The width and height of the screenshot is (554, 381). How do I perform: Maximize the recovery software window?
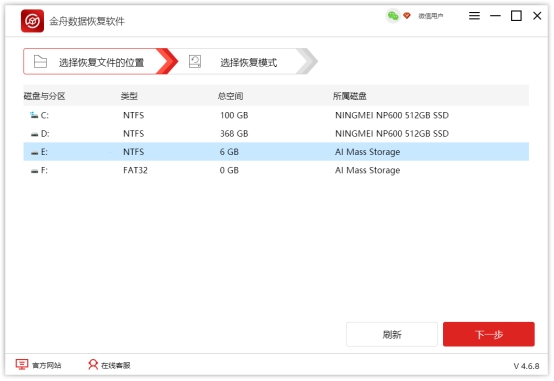(516, 16)
